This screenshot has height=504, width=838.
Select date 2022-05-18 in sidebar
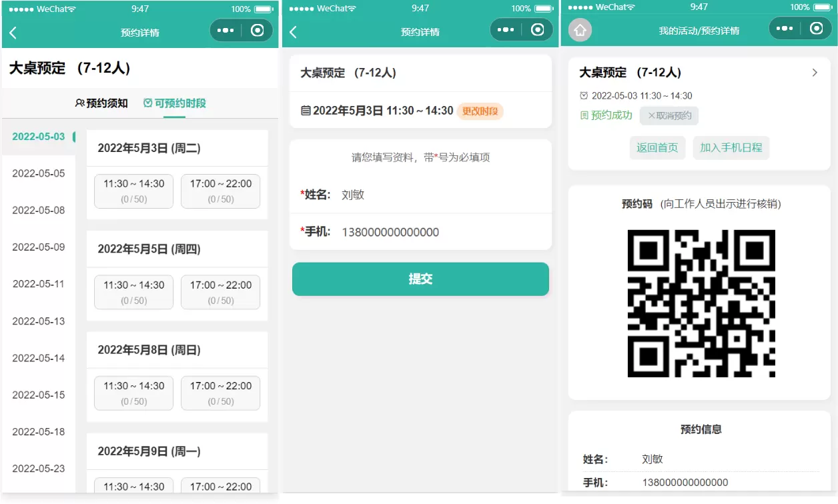[39, 431]
